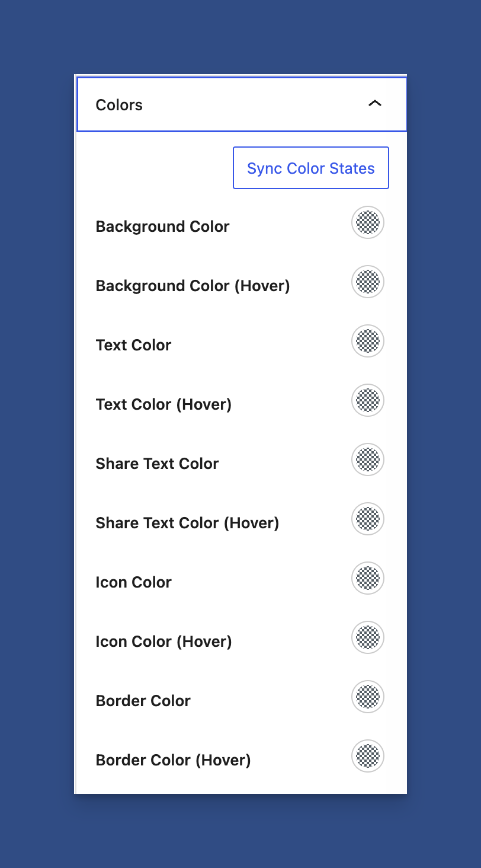Open the Text Color swatch
481x868 pixels.
coord(368,342)
